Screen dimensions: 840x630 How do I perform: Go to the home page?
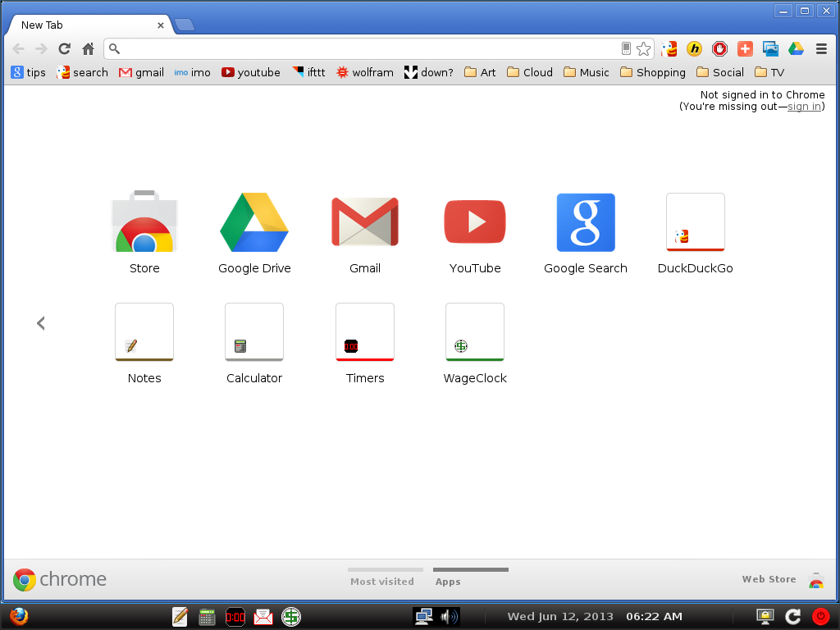coord(88,48)
